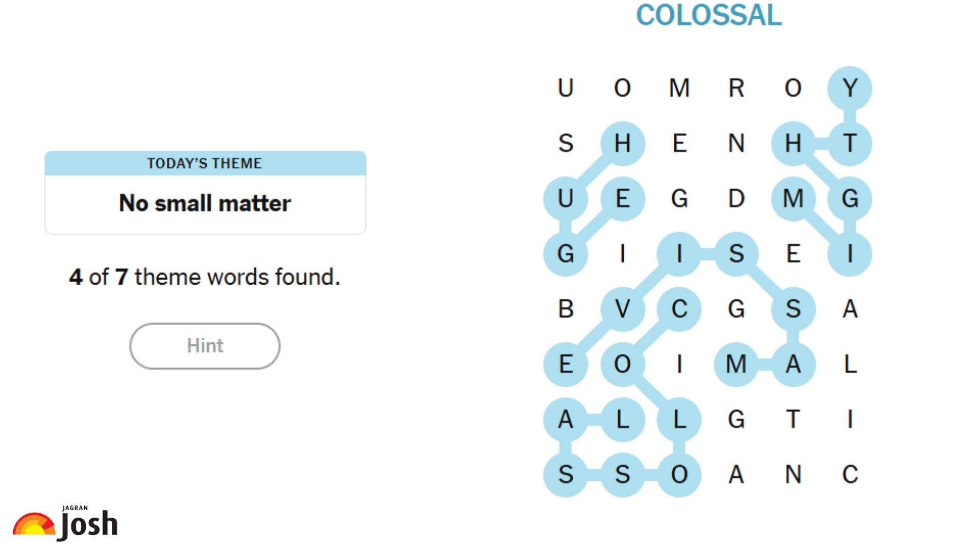The height and width of the screenshot is (551, 980).
Task: Click the Hint button
Action: point(204,345)
